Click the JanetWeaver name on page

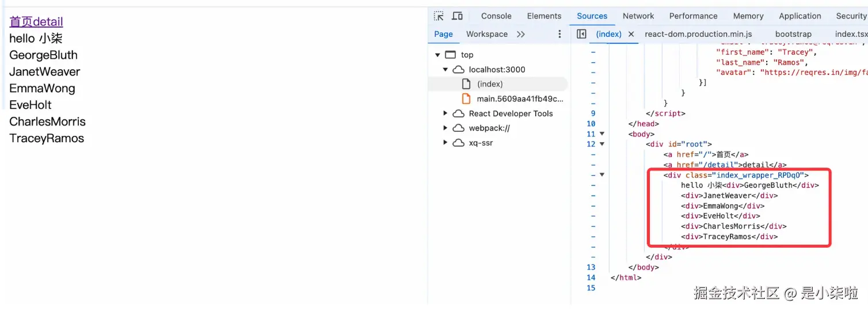tap(44, 72)
